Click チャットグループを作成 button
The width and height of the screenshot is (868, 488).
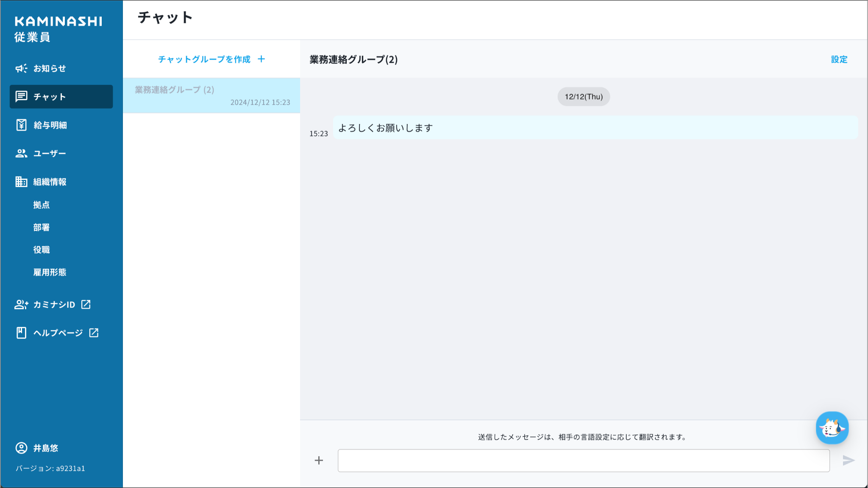(x=211, y=59)
